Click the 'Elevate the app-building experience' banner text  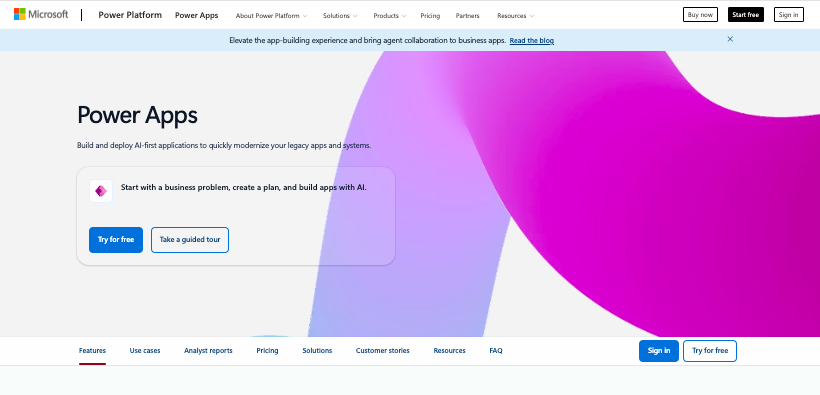[x=368, y=40]
